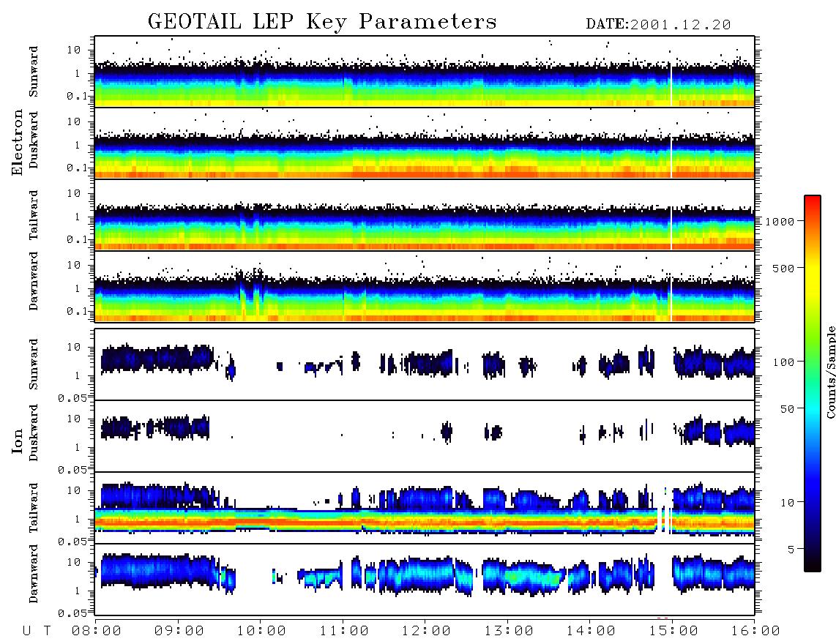Image resolution: width=836 pixels, height=644 pixels.
Task: Click the 12:00 time tick label
Action: [x=427, y=631]
